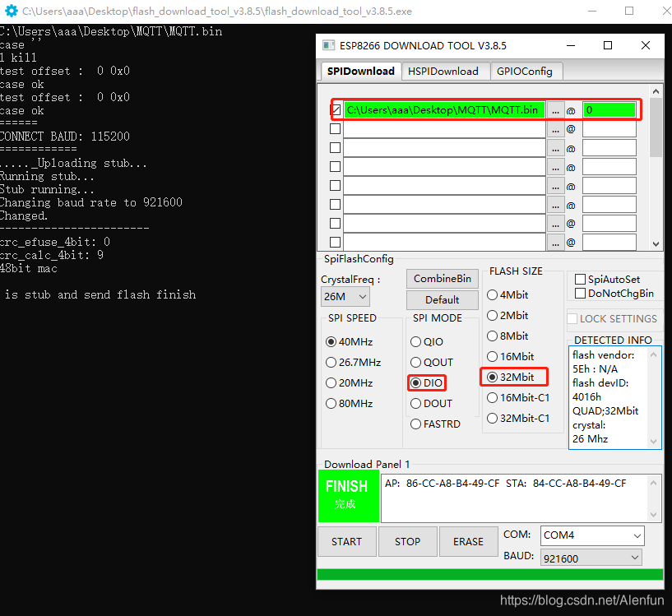Click the ESP8266 Download Tool title icon
Screen dimensions: 672x616
328,45
